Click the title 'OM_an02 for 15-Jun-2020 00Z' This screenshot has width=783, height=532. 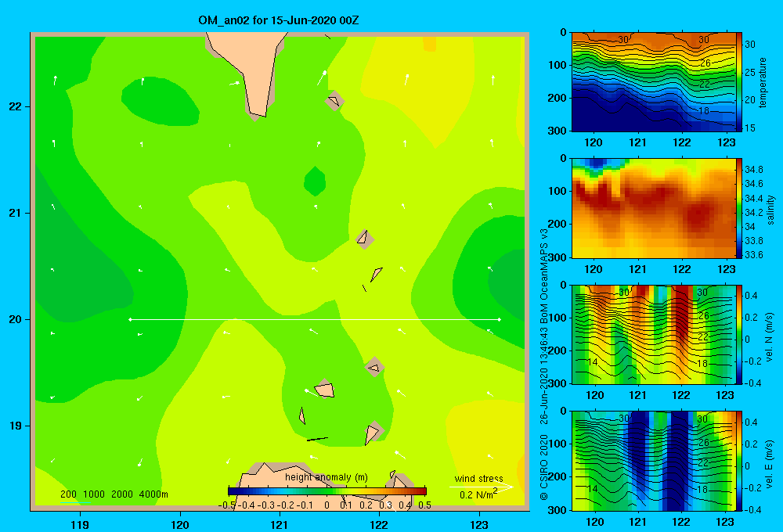click(279, 20)
